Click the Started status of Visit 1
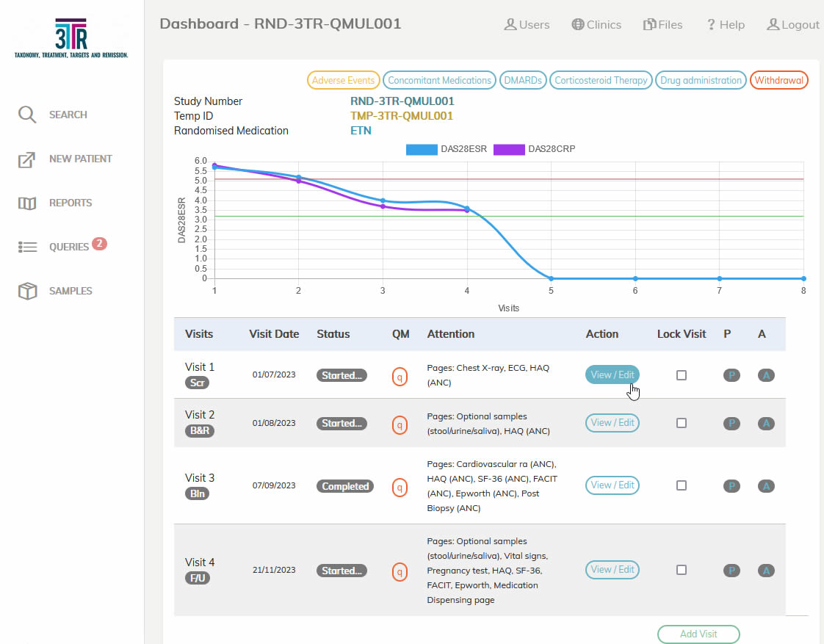Screen dimensions: 824x644 (341, 375)
